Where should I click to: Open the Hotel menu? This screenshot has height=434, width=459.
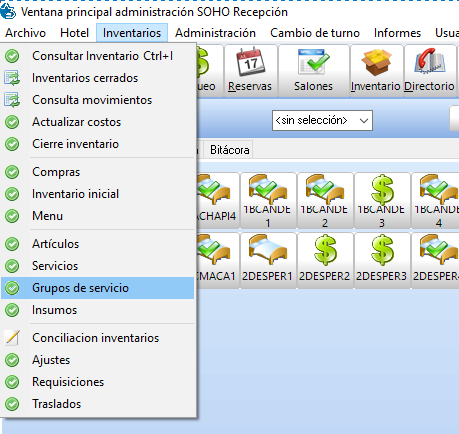pos(75,33)
